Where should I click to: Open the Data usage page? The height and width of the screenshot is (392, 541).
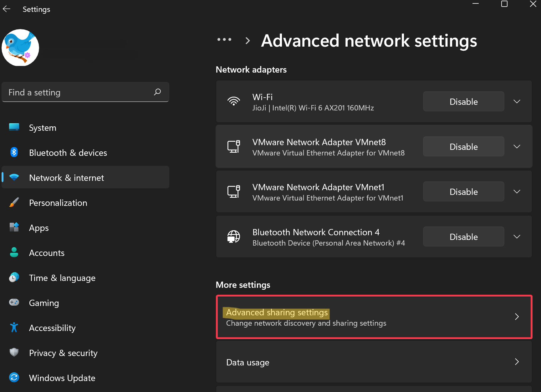(x=374, y=362)
